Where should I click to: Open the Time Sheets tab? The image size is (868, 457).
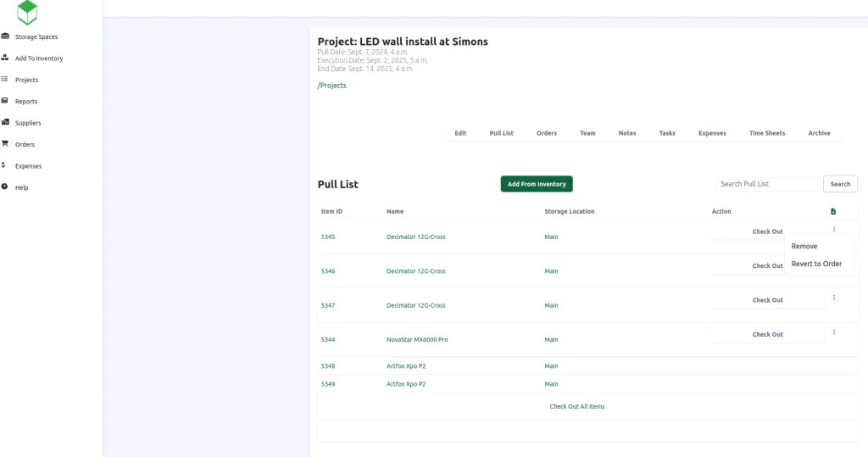click(x=766, y=133)
